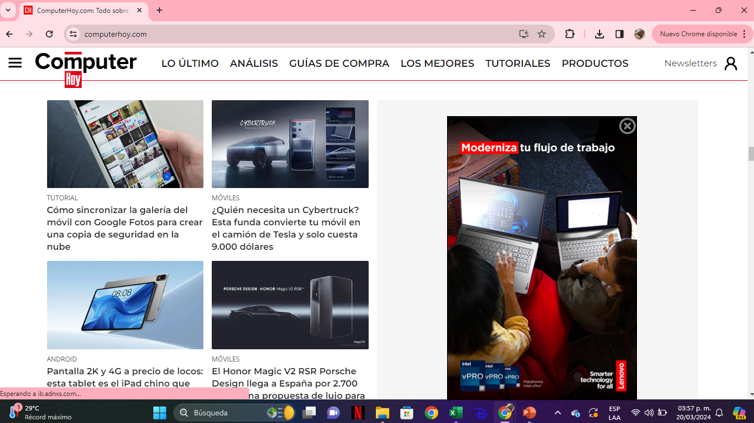Launch Netflix from taskbar
Screen dimensions: 754x423
[357, 412]
